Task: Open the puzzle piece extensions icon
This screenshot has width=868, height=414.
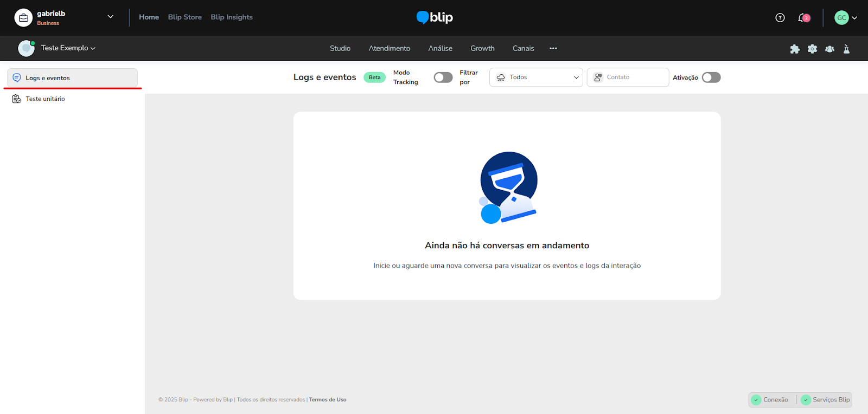Action: click(x=795, y=49)
